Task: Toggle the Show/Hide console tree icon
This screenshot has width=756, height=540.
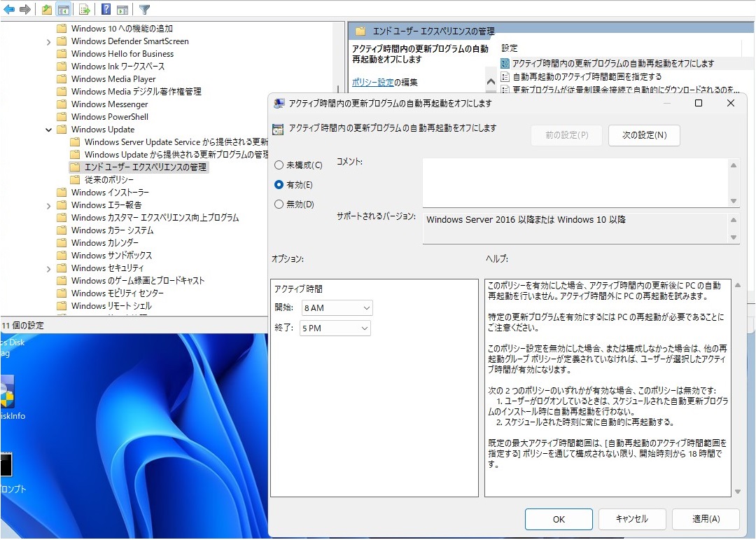Action: pos(63,9)
